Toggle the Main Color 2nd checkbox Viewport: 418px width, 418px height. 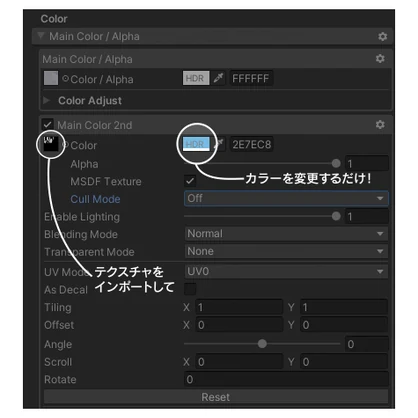pos(47,125)
